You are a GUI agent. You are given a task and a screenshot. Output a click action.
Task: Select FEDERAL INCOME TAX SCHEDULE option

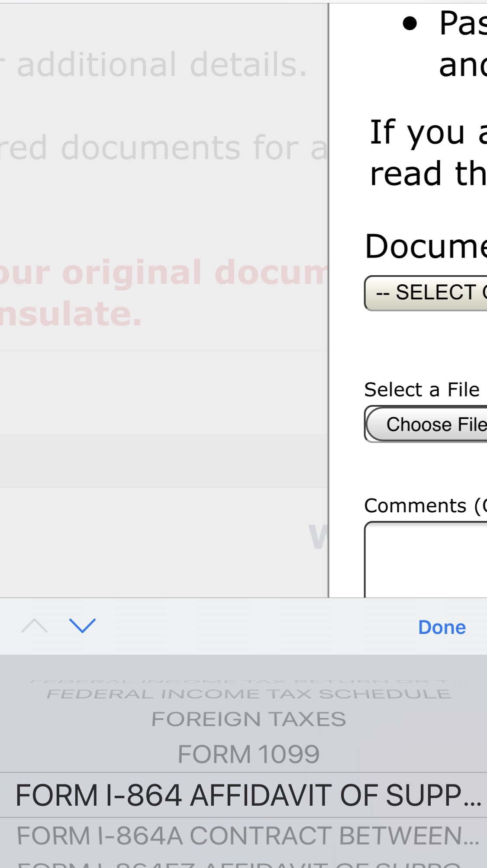tap(248, 694)
